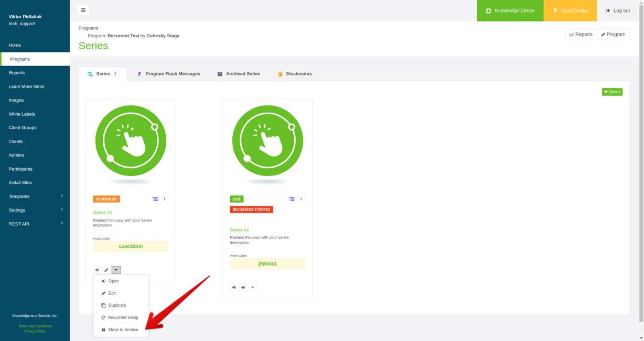Click the Goal Design lightning icon
644x341 pixels.
[x=554, y=10]
